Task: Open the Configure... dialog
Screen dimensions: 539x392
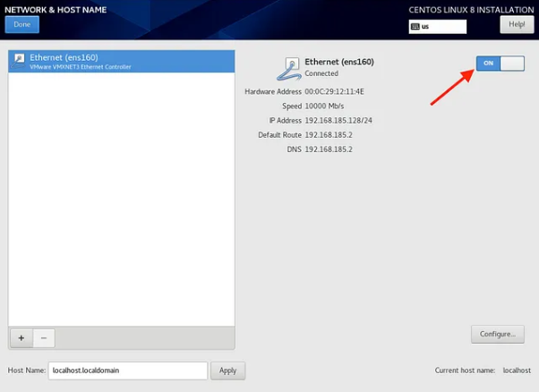Action: pyautogui.click(x=498, y=334)
